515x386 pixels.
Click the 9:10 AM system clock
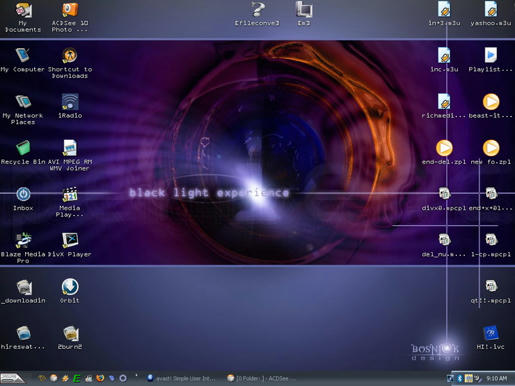coord(497,378)
